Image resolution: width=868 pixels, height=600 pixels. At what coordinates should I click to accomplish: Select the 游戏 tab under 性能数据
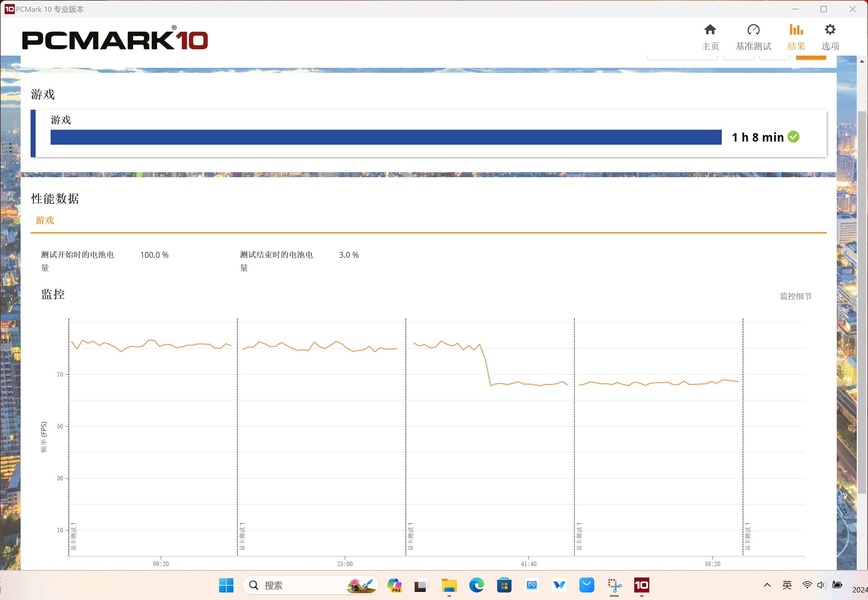click(45, 220)
